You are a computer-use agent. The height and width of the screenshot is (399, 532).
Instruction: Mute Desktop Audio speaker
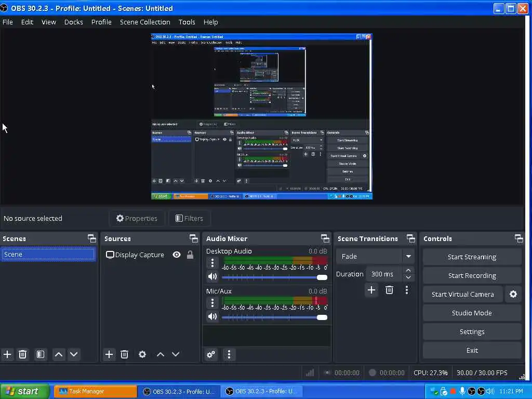tap(212, 276)
